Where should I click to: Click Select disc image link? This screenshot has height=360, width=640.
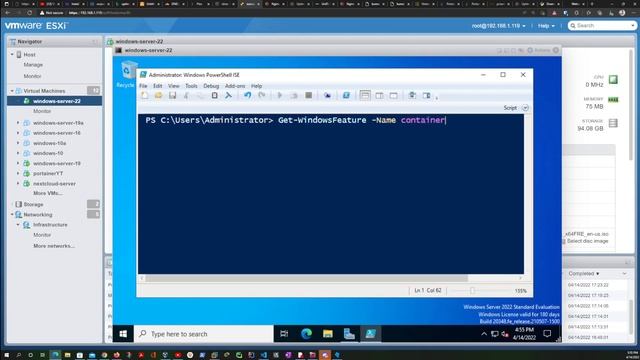[587, 241]
